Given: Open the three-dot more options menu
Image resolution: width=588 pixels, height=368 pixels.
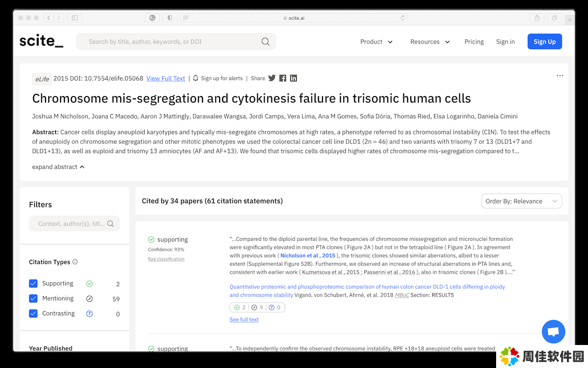Looking at the screenshot, I should tap(560, 75).
